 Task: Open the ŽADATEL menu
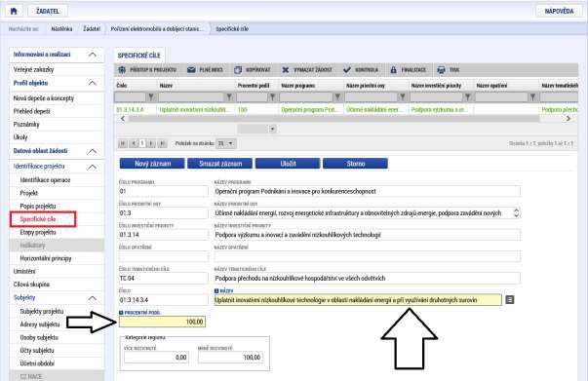[x=48, y=11]
